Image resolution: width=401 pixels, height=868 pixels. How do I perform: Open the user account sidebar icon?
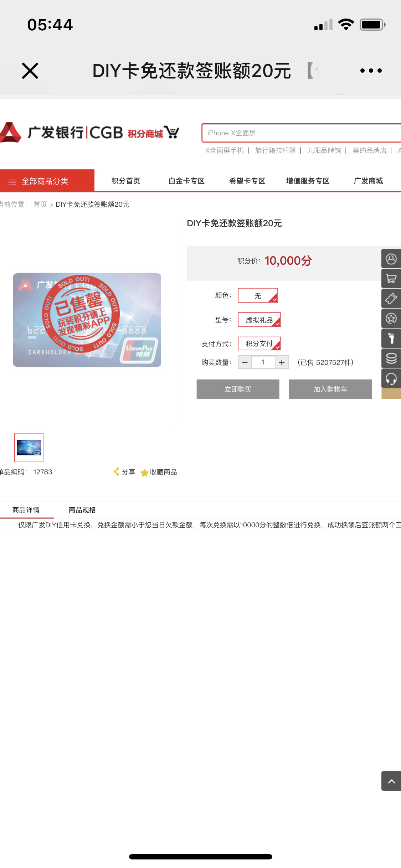point(391,259)
